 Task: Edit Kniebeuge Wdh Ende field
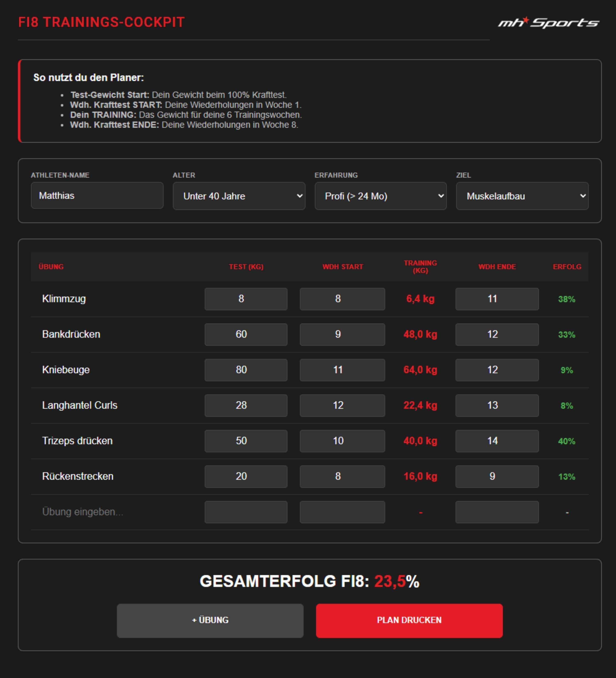click(x=497, y=370)
